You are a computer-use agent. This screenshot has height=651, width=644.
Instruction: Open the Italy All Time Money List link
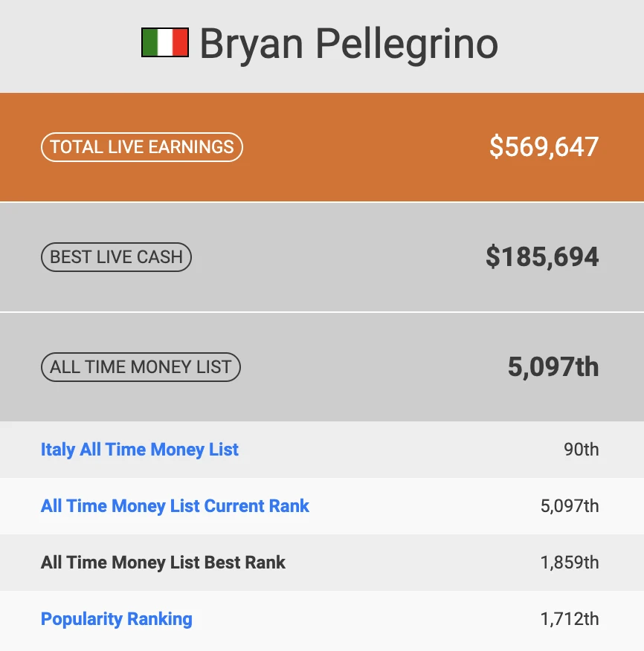[x=140, y=450]
